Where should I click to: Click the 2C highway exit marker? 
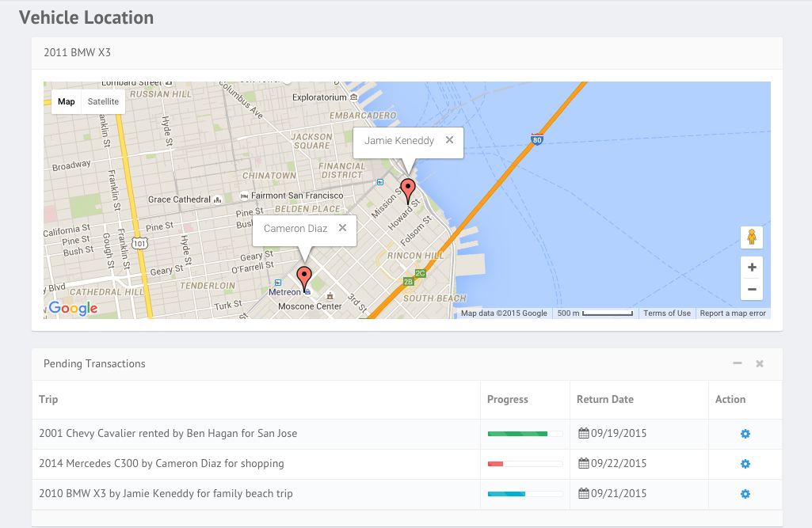point(420,273)
